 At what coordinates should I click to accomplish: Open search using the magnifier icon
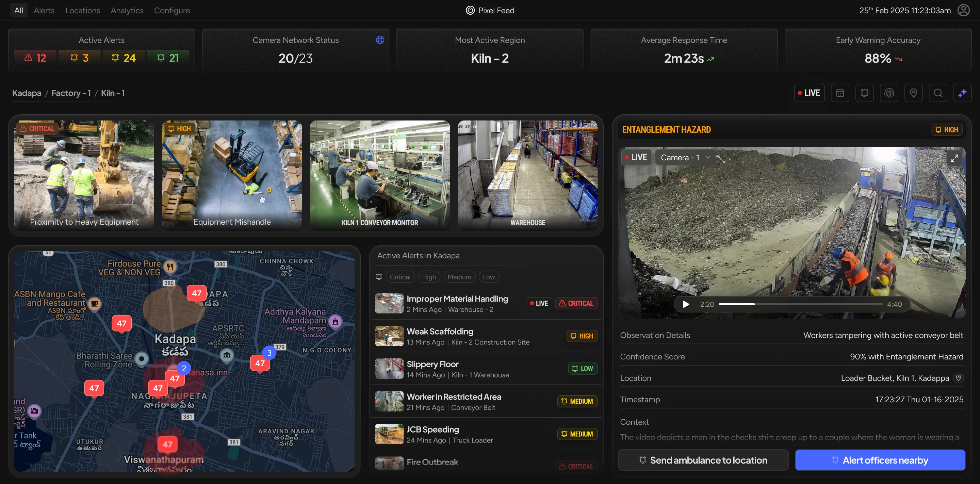(938, 93)
